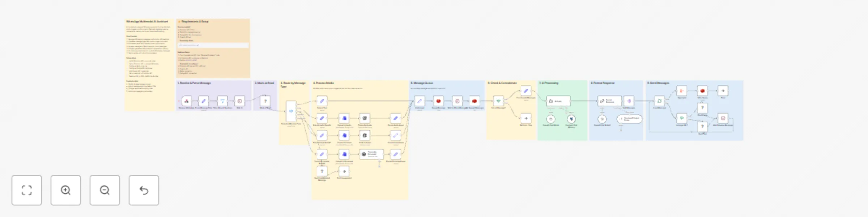
Task: Open the green loop node in Send Messages
Action: pyautogui.click(x=659, y=101)
